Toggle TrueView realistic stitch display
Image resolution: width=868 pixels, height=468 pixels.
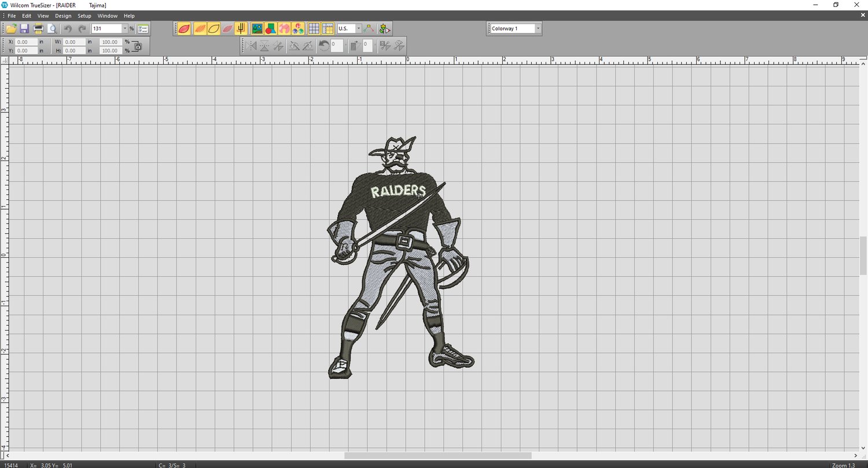tap(184, 28)
